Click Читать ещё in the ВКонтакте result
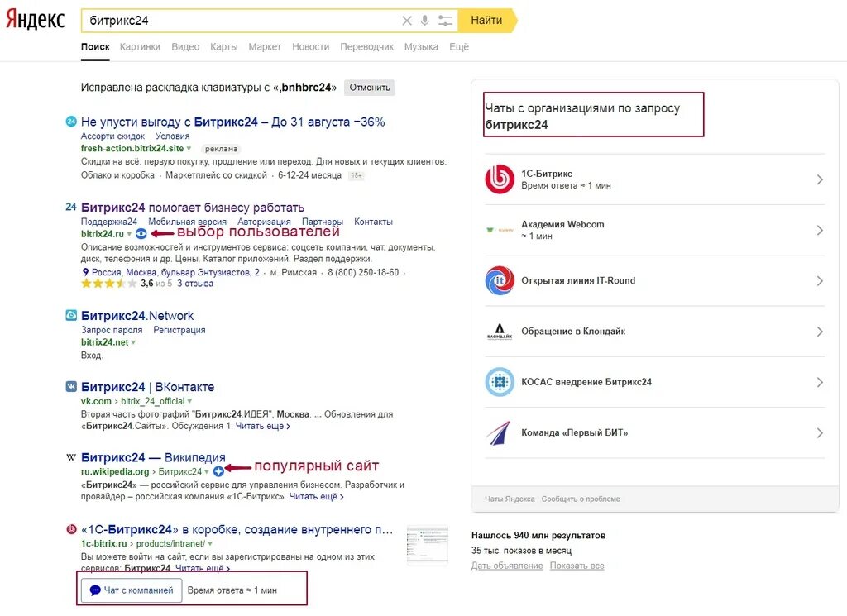Image resolution: width=847 pixels, height=616 pixels. point(262,426)
